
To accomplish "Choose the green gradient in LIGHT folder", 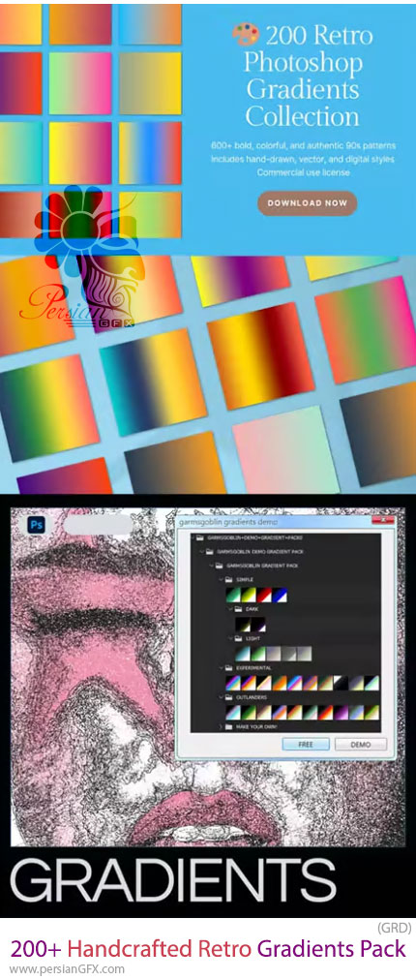I will pos(258,653).
